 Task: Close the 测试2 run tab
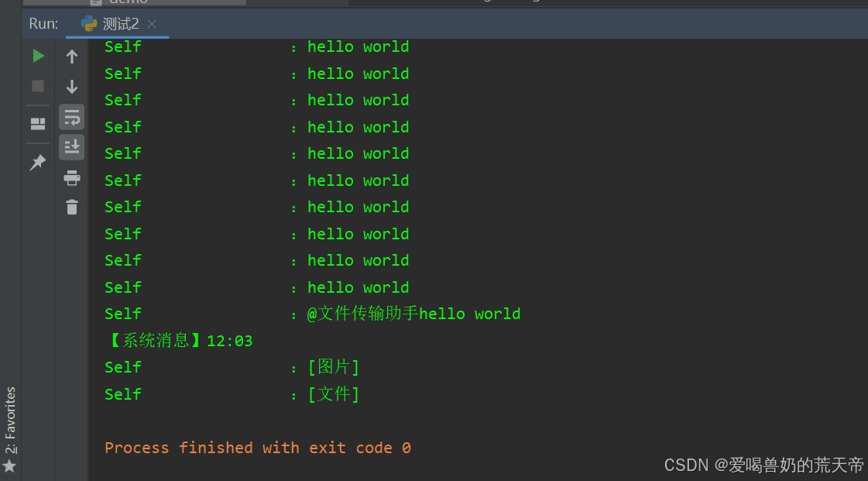point(152,24)
